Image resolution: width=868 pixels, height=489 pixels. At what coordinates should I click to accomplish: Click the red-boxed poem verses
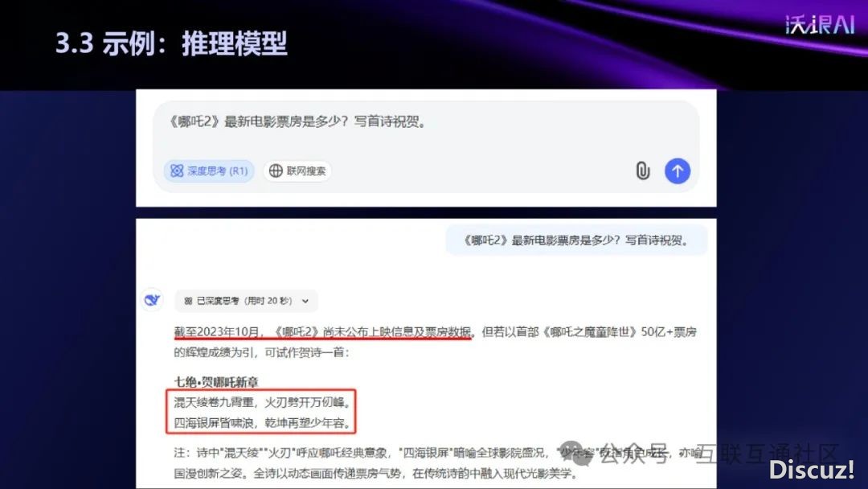click(x=260, y=412)
